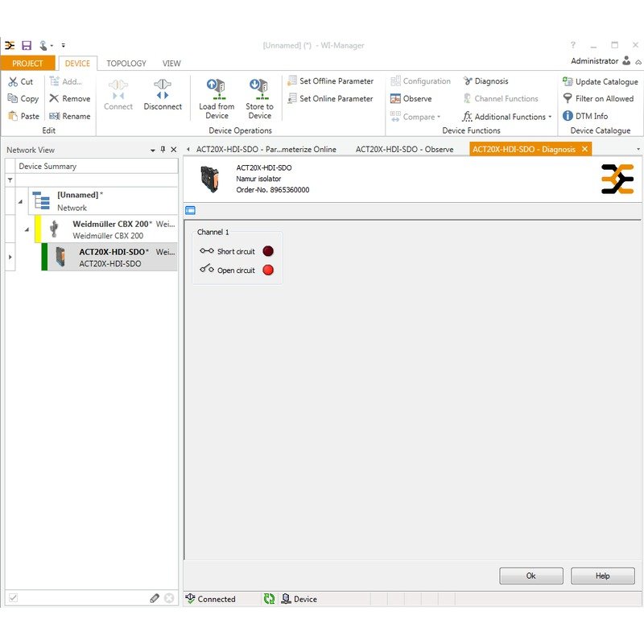The height and width of the screenshot is (644, 644).
Task: Select the ACT20X-HDI-SDO device tree item
Action: (x=109, y=257)
